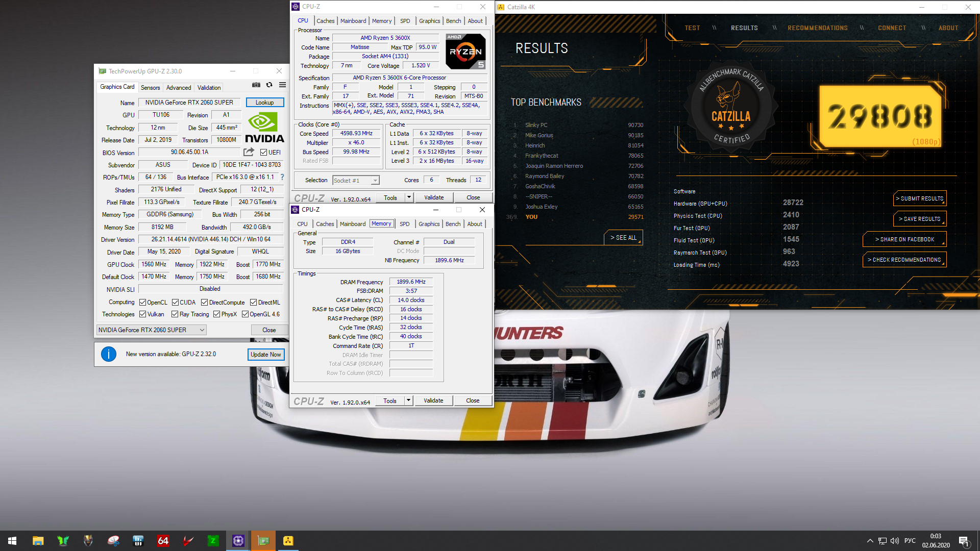The image size is (980, 551).
Task: Toggle the CUDA checkbox
Action: point(175,303)
